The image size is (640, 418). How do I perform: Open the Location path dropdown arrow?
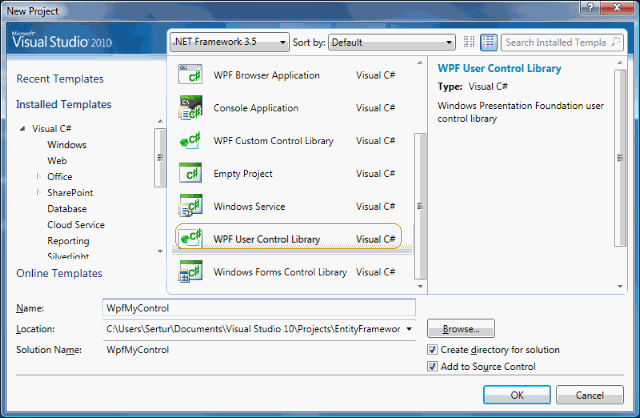409,329
